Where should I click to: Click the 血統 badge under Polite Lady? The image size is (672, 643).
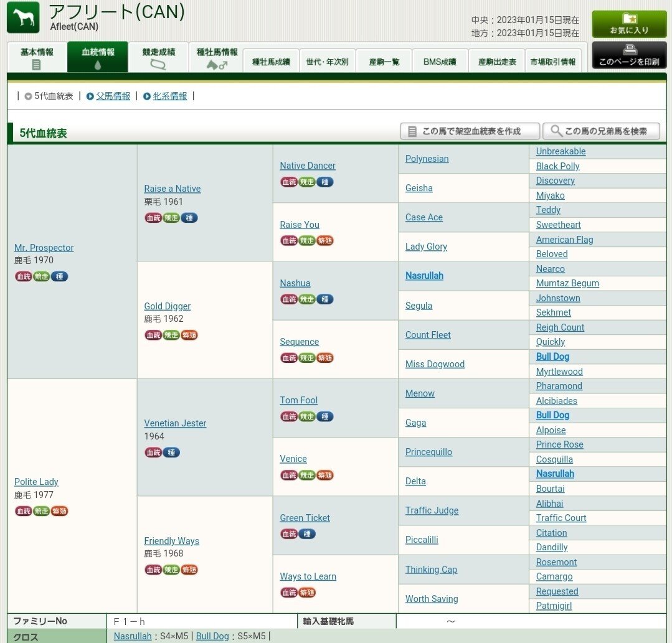[x=24, y=511]
